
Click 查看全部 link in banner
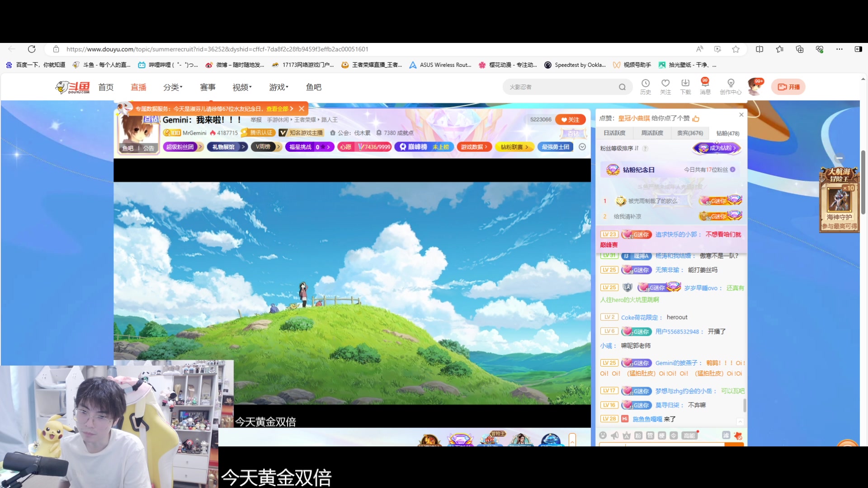coord(279,109)
